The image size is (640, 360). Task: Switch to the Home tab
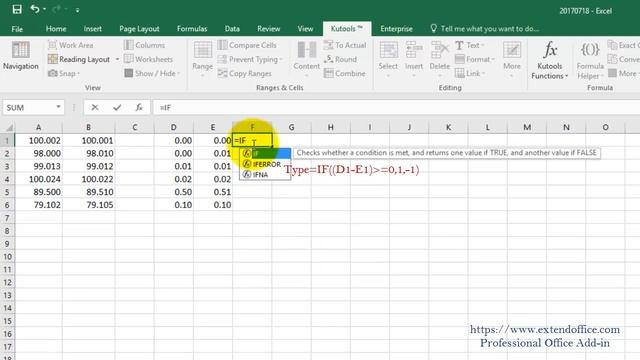(56, 29)
